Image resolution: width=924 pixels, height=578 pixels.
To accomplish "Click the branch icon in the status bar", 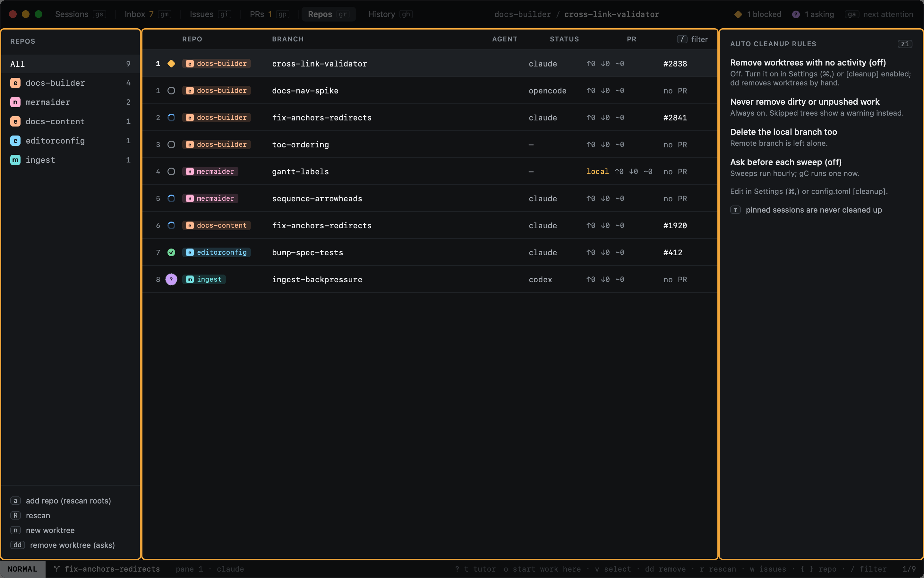I will (x=56, y=569).
